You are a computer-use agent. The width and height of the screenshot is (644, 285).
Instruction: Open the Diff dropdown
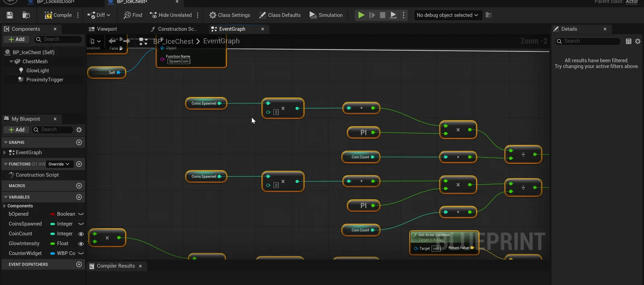click(99, 15)
